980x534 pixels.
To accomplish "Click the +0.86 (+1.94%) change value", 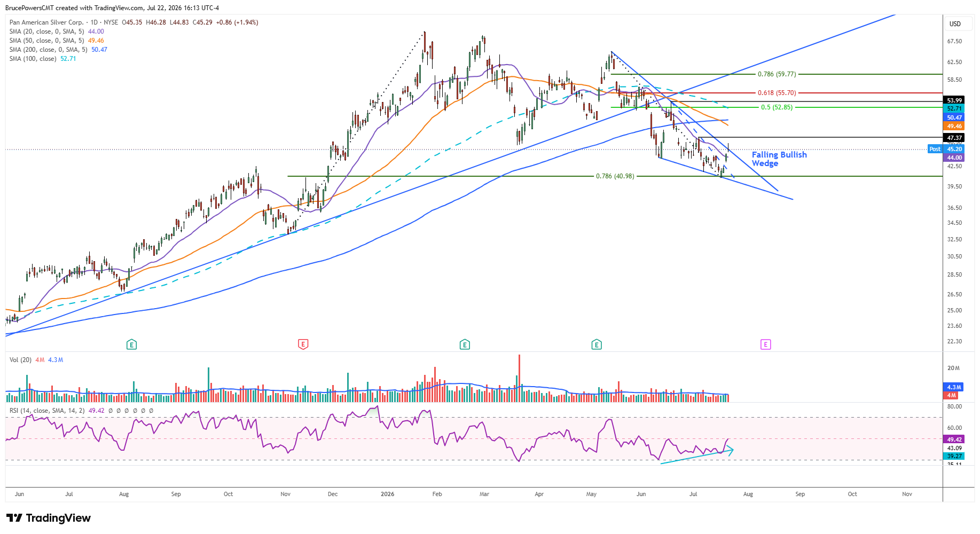I will (x=237, y=22).
